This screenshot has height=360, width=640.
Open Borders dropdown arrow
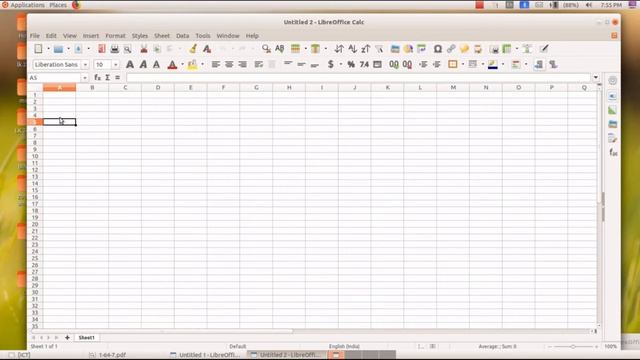tap(463, 64)
